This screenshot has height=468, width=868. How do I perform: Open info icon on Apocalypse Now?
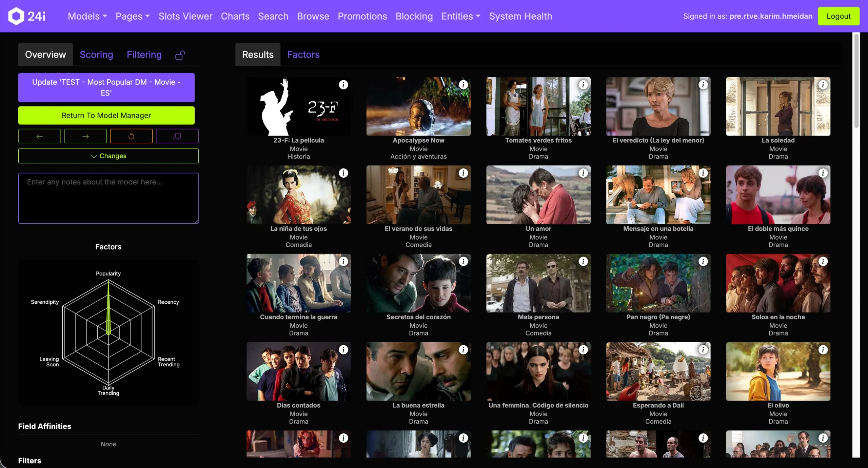463,85
